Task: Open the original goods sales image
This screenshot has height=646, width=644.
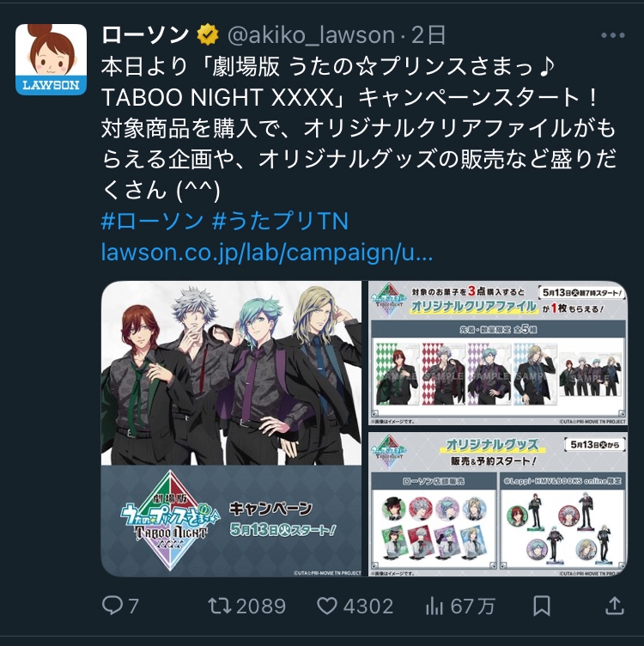Action: [x=497, y=504]
